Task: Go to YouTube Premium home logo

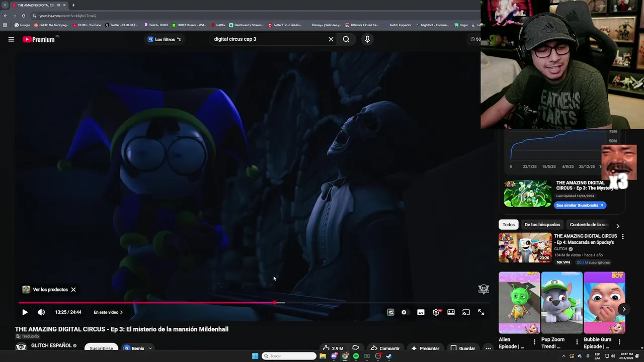Action: point(40,39)
